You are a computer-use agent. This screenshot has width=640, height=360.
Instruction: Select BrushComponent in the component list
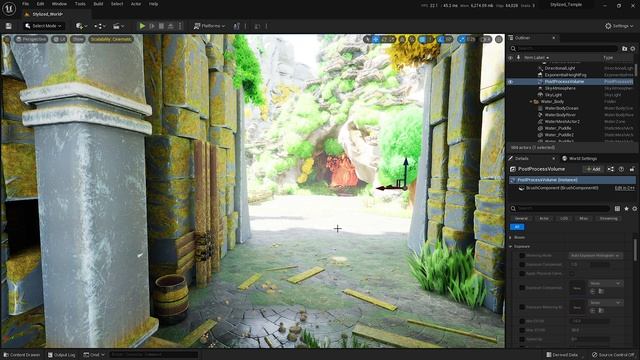[x=562, y=188]
